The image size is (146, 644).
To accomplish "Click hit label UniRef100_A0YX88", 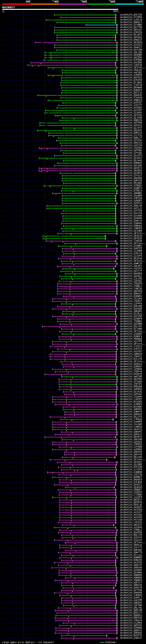I will point(131,50).
